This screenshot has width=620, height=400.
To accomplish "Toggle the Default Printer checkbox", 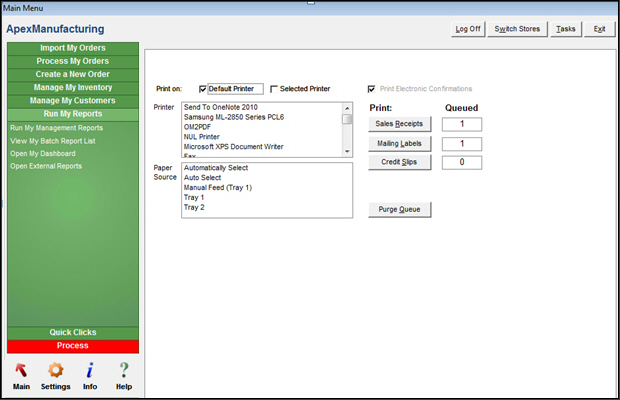I will 203,89.
